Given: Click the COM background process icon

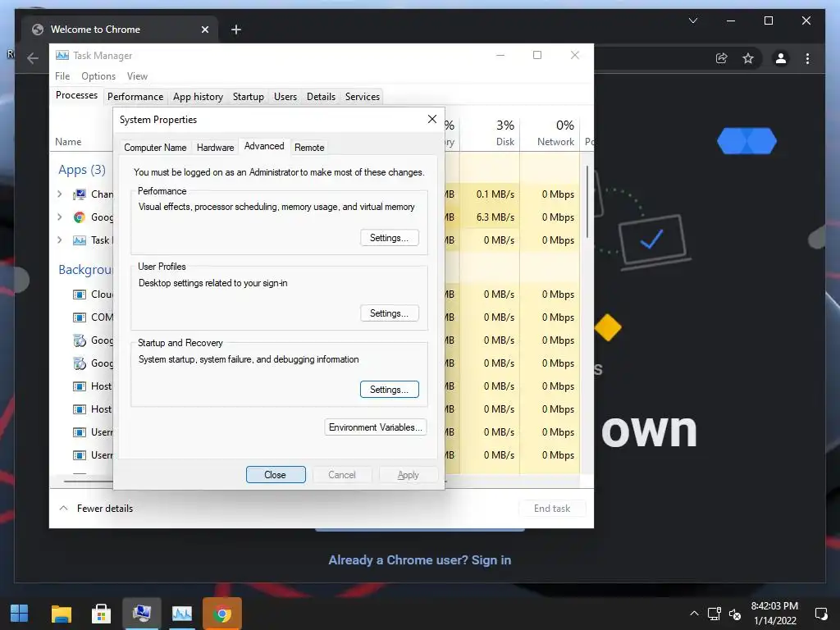Looking at the screenshot, I should [x=80, y=317].
